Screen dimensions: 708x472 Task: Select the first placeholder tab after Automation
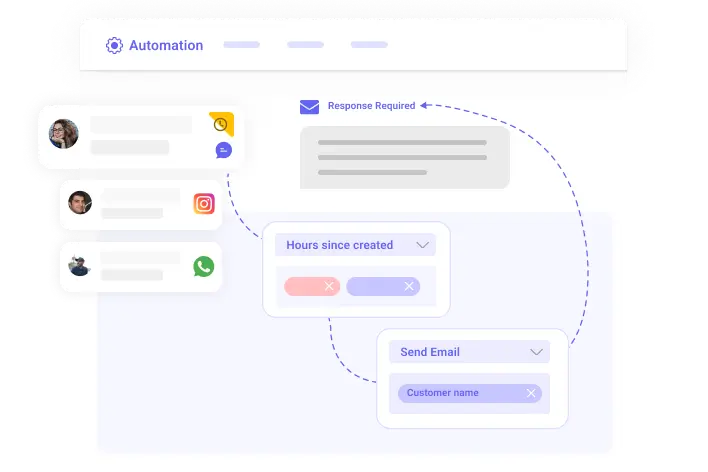point(241,45)
